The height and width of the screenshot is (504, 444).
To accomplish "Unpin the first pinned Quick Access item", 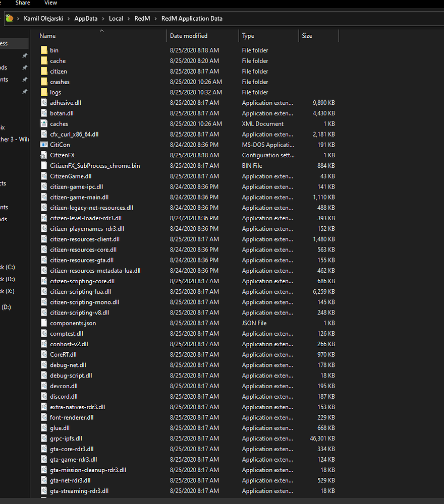I will (24, 55).
